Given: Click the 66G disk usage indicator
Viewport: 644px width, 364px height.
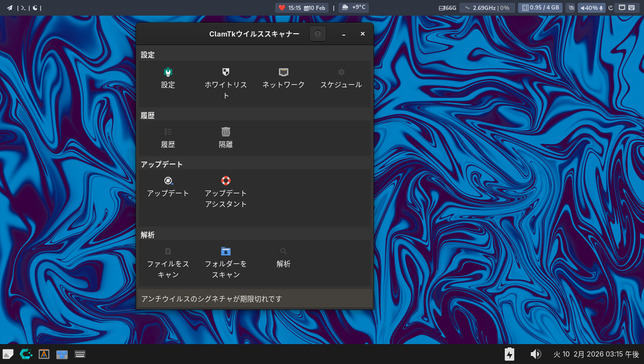Looking at the screenshot, I should point(447,8).
